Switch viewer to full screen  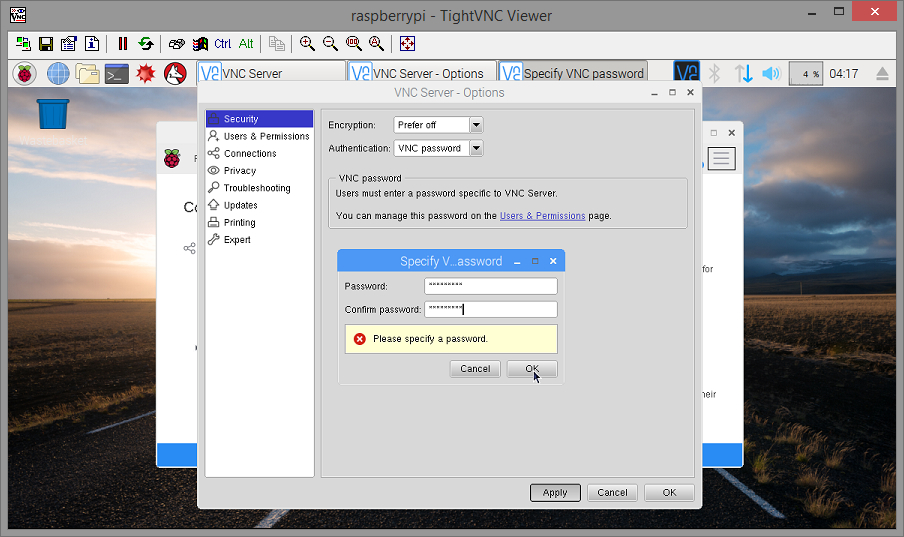point(408,44)
